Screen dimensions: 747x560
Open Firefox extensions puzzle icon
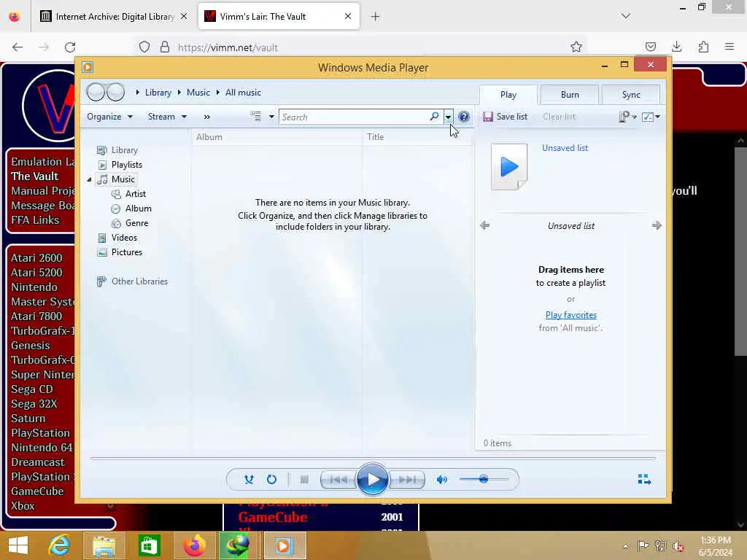tap(703, 47)
